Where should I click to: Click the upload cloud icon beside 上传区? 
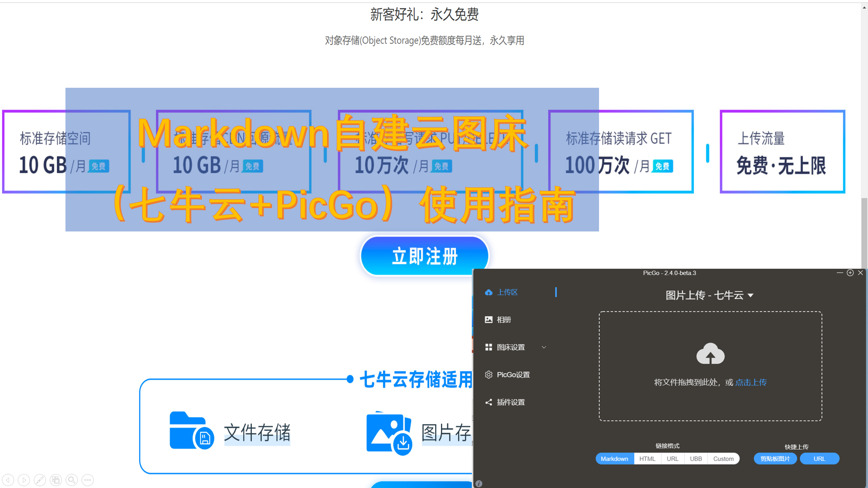(x=488, y=292)
